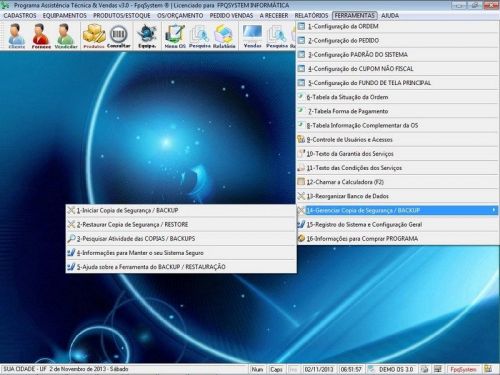Open the A RECEBER menu

coord(274,16)
